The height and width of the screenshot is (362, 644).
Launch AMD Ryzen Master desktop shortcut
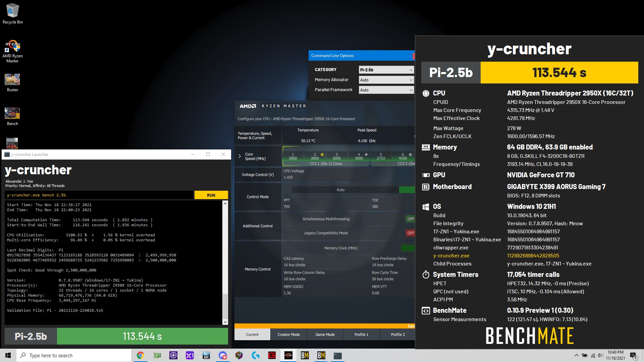(12, 52)
